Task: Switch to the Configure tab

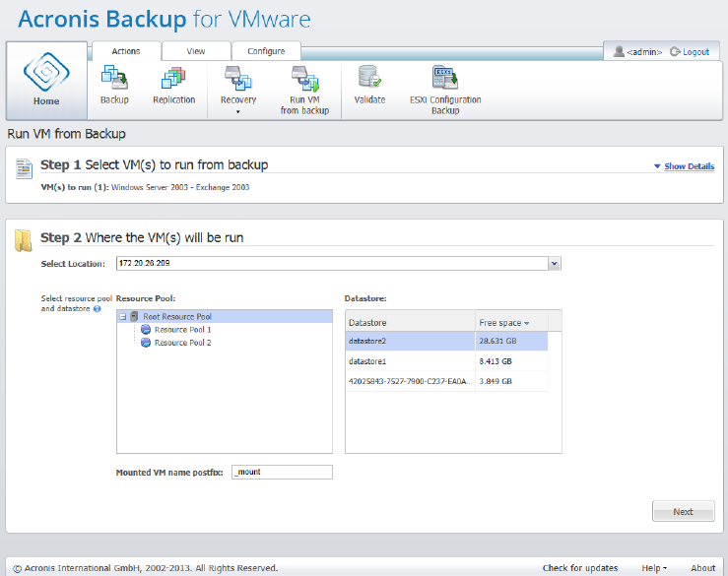Action: click(x=266, y=51)
